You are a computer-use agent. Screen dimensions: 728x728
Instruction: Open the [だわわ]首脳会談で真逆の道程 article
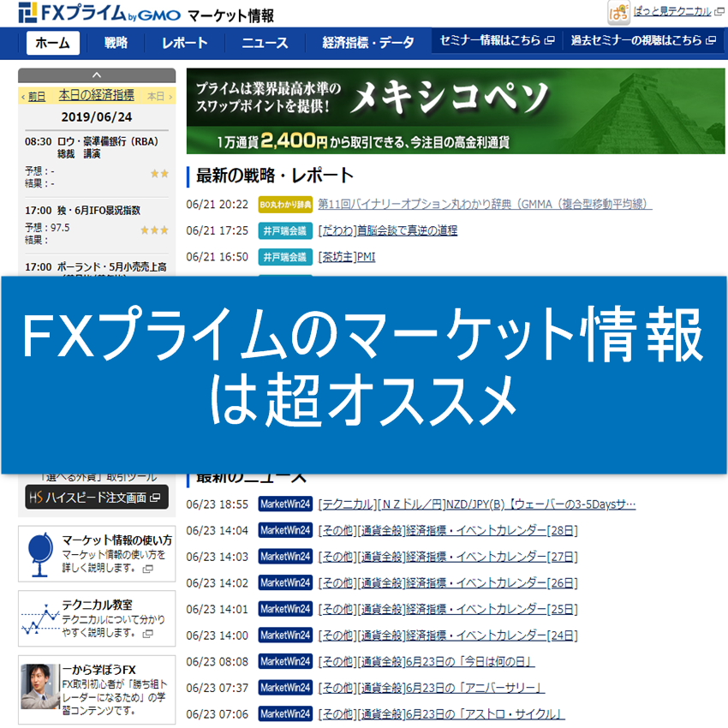[388, 230]
